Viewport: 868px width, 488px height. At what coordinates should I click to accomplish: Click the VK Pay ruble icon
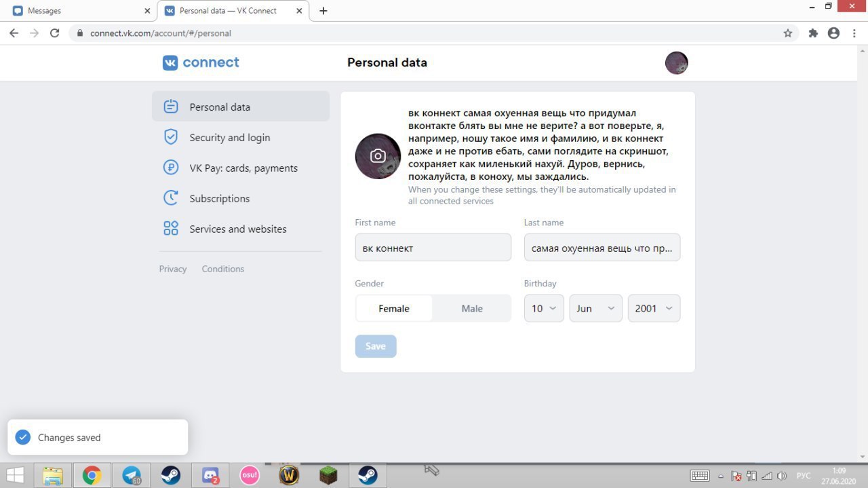point(171,168)
